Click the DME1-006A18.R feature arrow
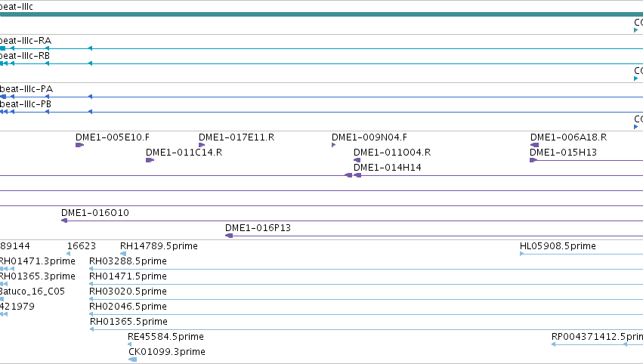 click(534, 145)
